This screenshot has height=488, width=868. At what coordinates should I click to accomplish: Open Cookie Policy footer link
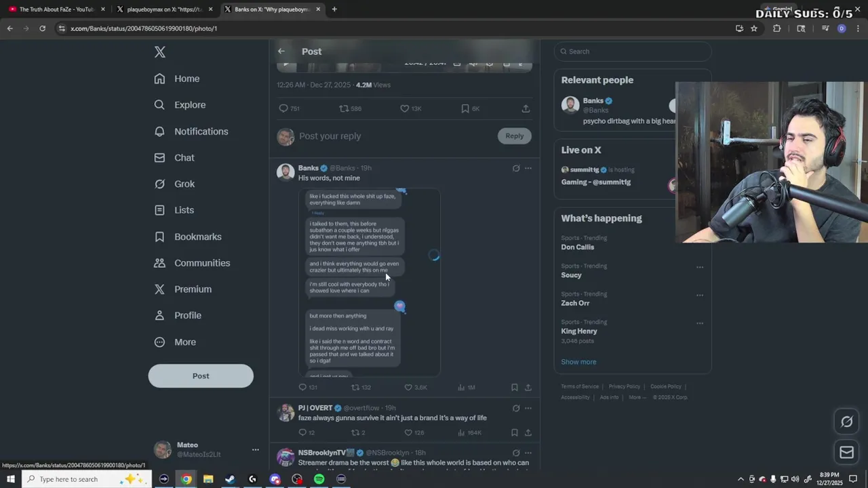tap(666, 386)
